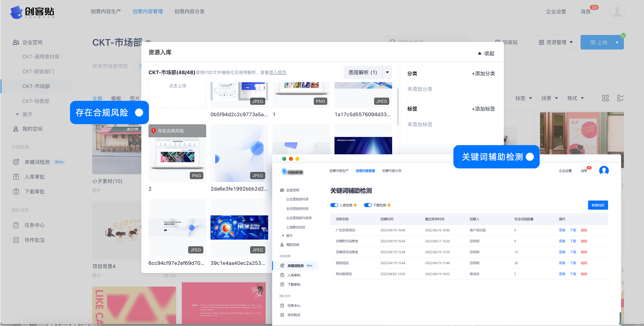This screenshot has height=326, width=644.
Task: Select the 关键词检测 compliance icon in sidebar
Action: pyautogui.click(x=16, y=162)
